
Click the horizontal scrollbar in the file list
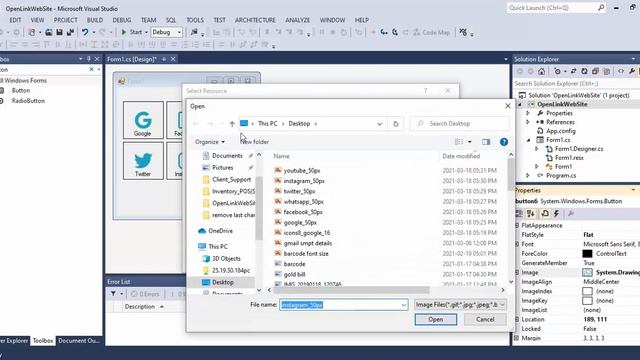351,290
